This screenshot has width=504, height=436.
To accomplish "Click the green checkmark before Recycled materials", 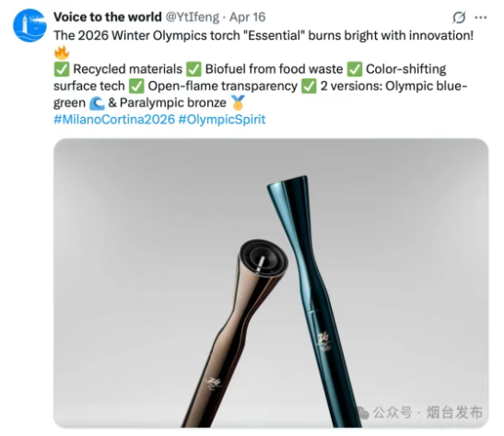I will pos(62,69).
